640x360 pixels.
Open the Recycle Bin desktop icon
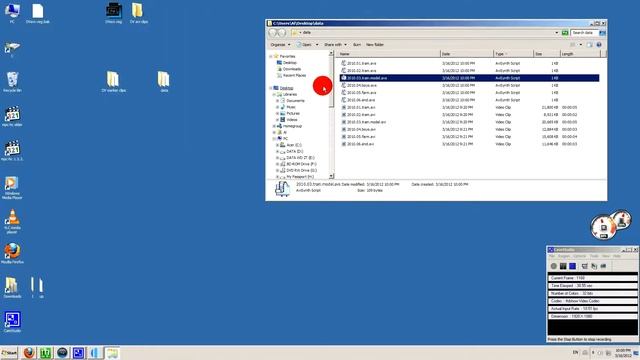pyautogui.click(x=12, y=82)
